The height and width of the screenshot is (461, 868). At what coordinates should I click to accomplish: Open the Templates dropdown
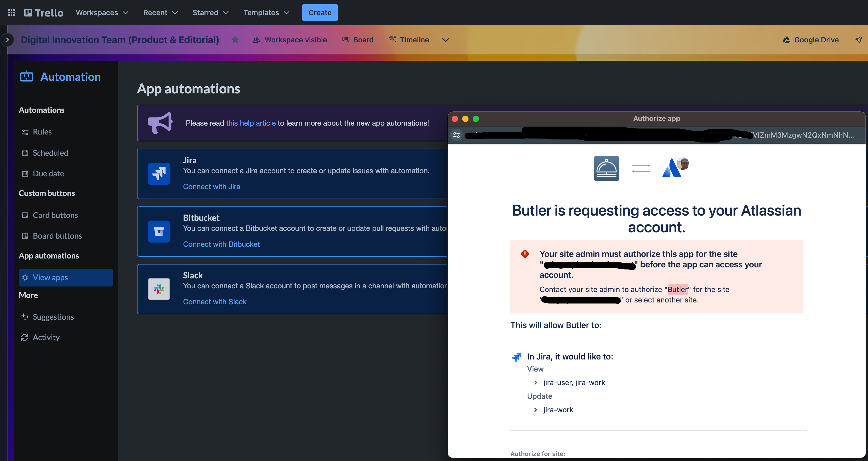(x=266, y=13)
